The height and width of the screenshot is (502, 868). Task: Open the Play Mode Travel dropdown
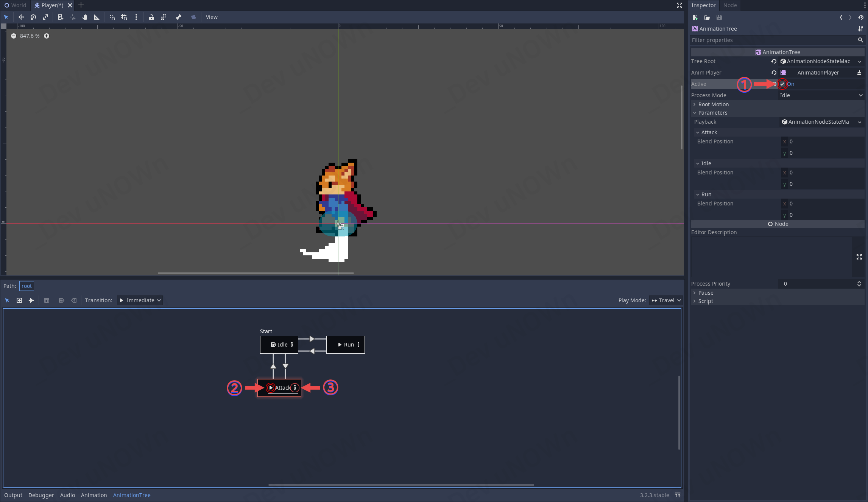point(666,300)
